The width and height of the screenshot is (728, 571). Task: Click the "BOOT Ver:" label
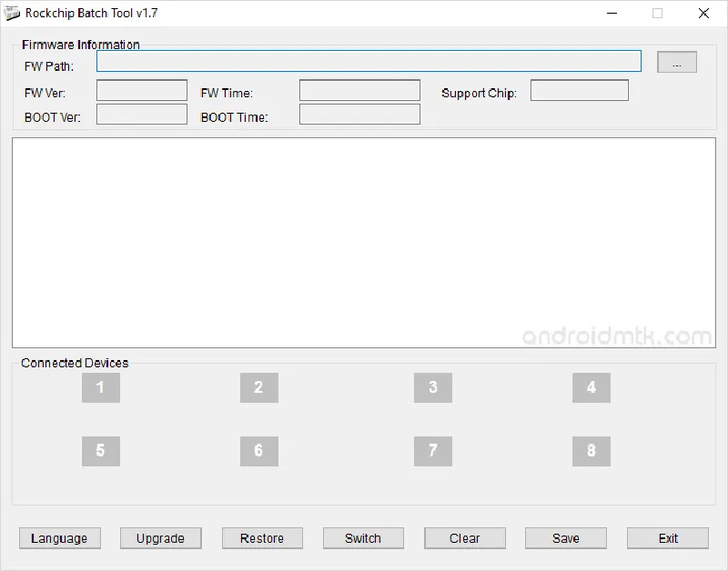click(53, 117)
